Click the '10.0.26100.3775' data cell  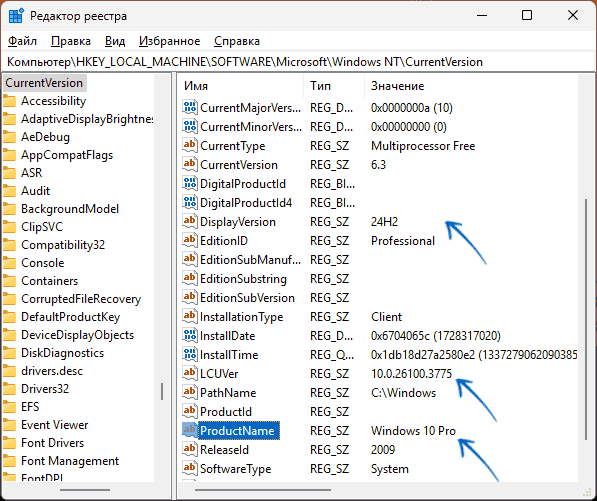pos(411,374)
